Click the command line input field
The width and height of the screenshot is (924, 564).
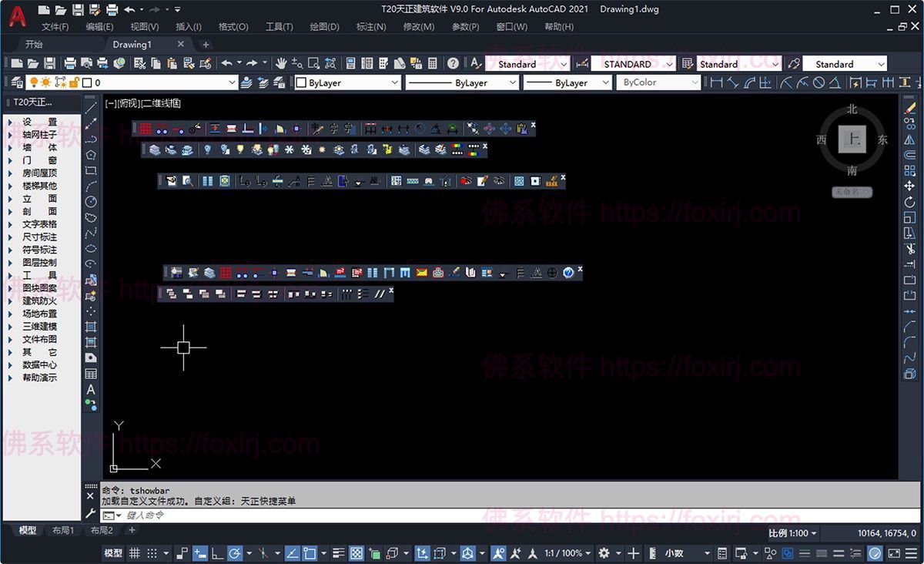coord(231,515)
